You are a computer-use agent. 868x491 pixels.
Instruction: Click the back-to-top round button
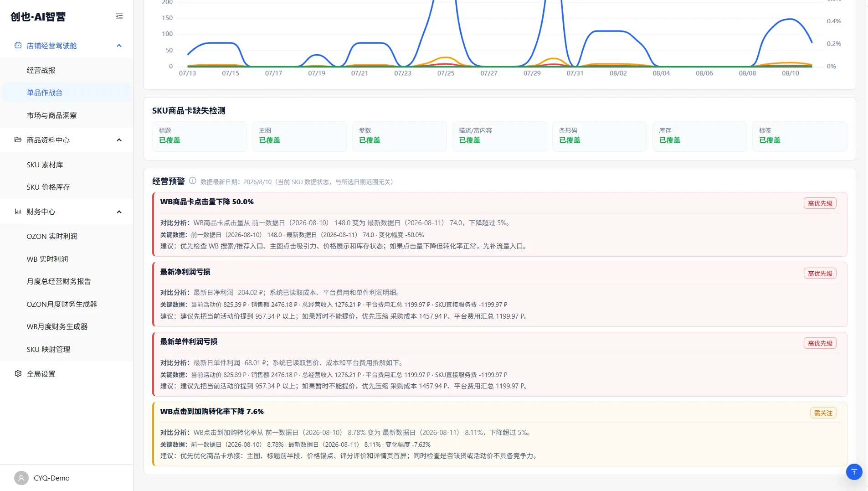[x=854, y=472]
